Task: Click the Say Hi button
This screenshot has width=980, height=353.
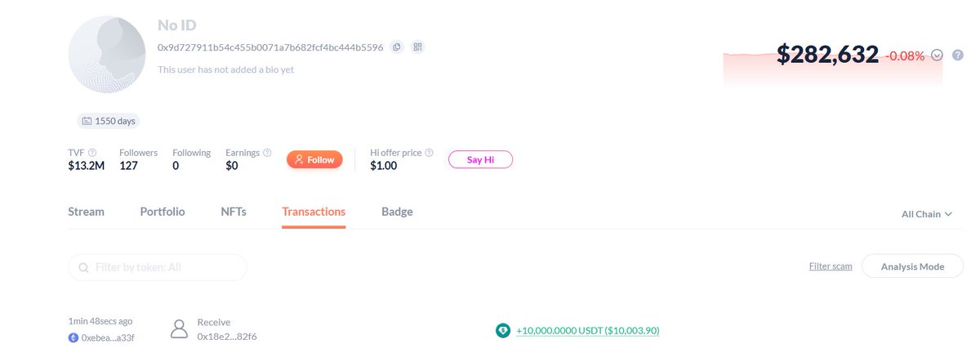Action: (x=480, y=159)
